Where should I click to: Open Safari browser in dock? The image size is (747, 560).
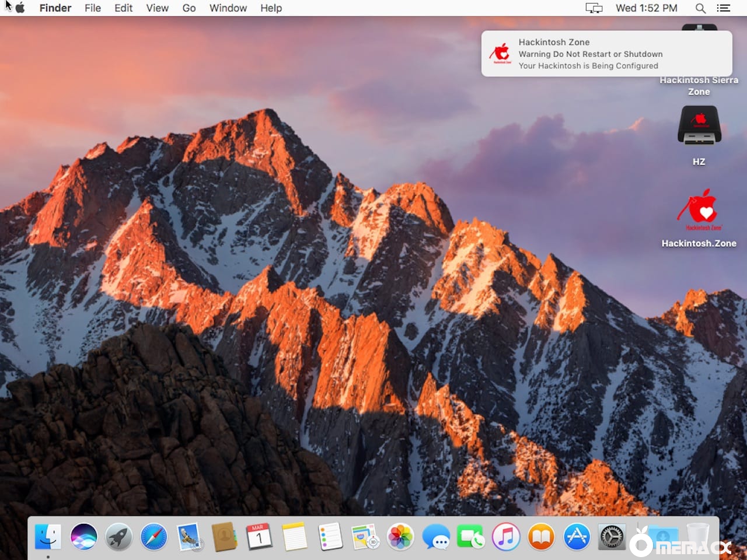pos(154,537)
